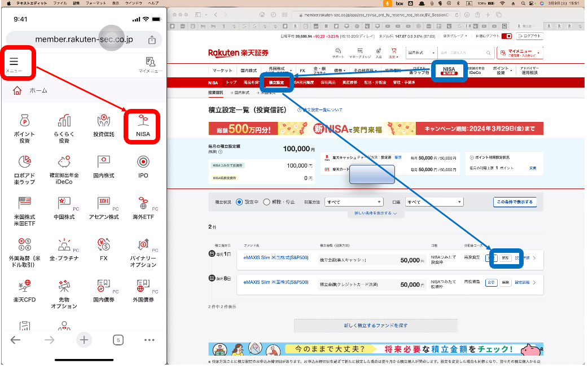Expand the ポイント投資 navigation dropdown
The height and width of the screenshot is (368, 588).
(x=501, y=71)
